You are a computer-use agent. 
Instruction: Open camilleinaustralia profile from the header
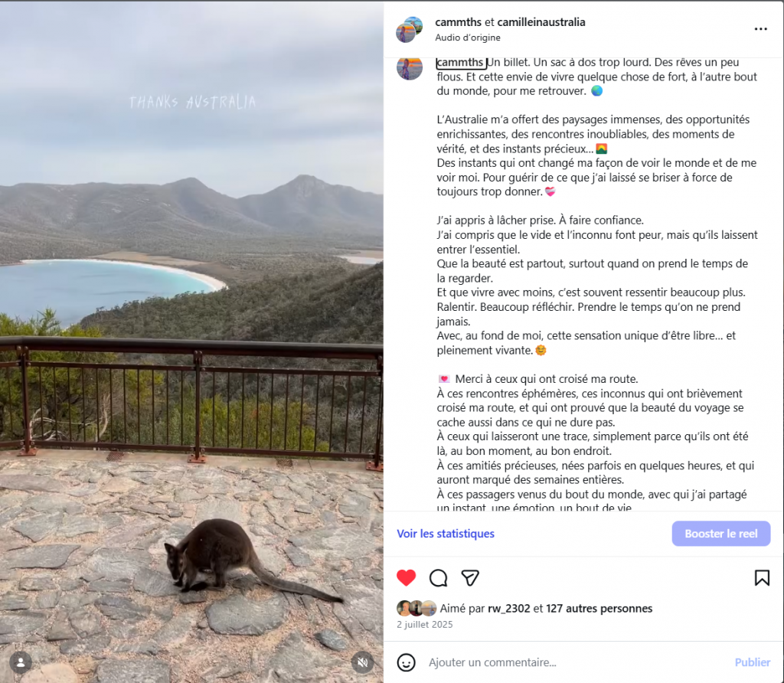[x=541, y=22]
